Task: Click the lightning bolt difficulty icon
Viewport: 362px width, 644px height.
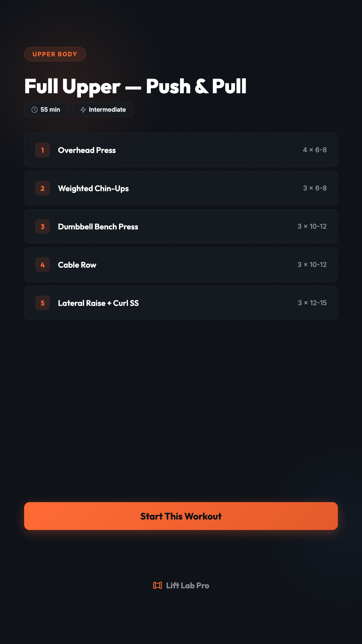Action: click(x=83, y=110)
